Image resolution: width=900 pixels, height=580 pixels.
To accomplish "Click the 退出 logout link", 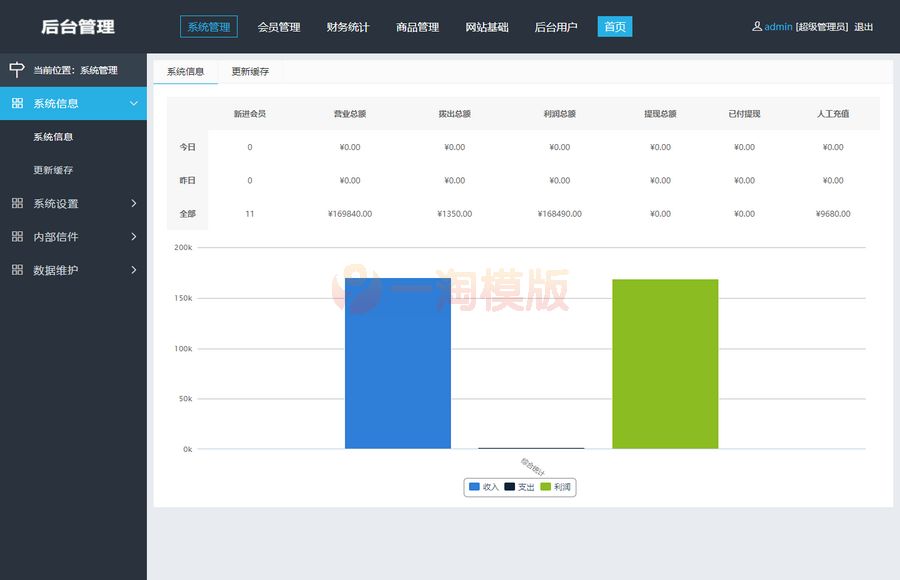I will click(x=863, y=27).
